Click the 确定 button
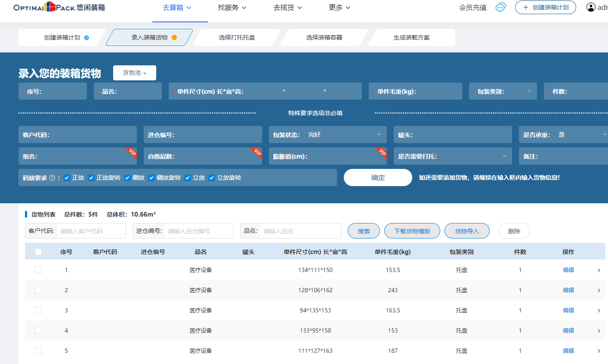Viewport: 608px width, 364px height. 378,177
